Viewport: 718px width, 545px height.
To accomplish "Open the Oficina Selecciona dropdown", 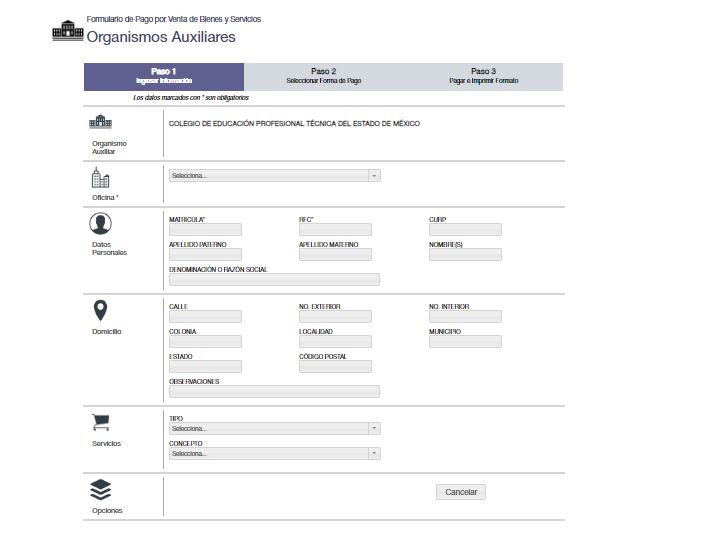I will point(274,175).
